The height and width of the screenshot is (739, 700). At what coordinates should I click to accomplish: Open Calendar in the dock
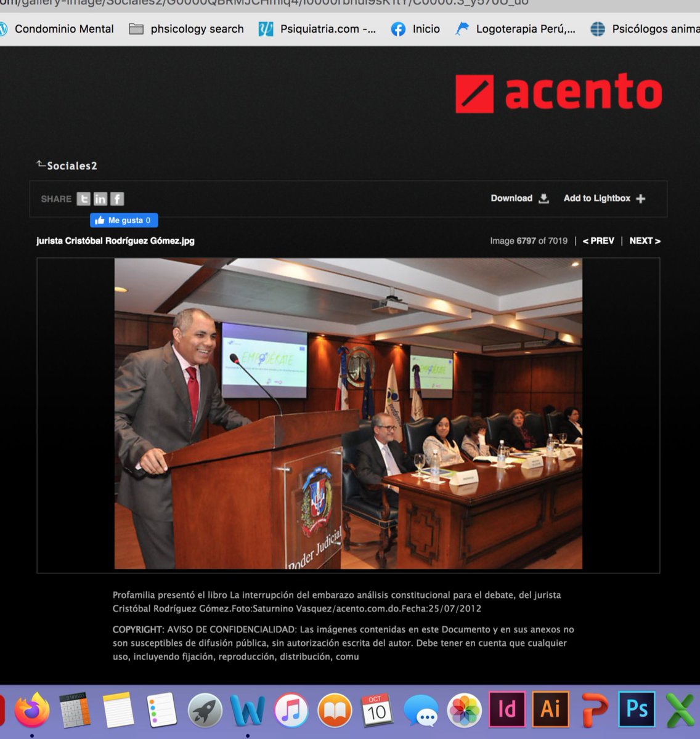376,711
